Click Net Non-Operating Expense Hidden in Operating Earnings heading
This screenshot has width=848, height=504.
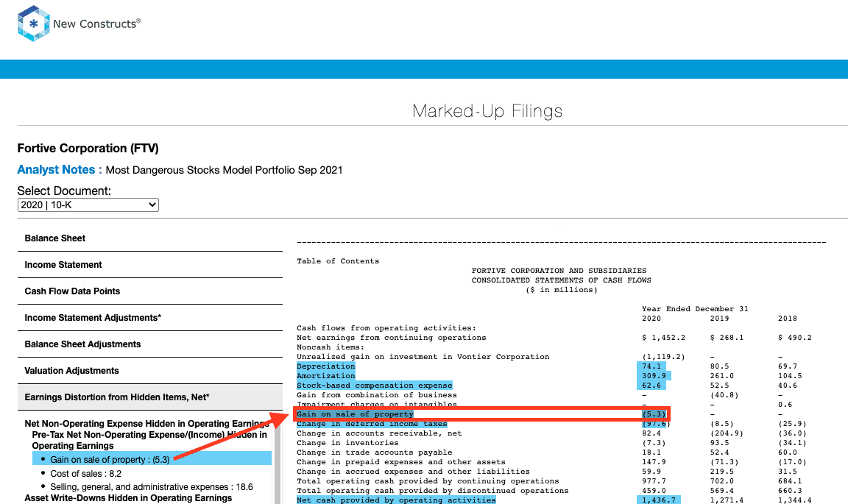[x=146, y=424]
